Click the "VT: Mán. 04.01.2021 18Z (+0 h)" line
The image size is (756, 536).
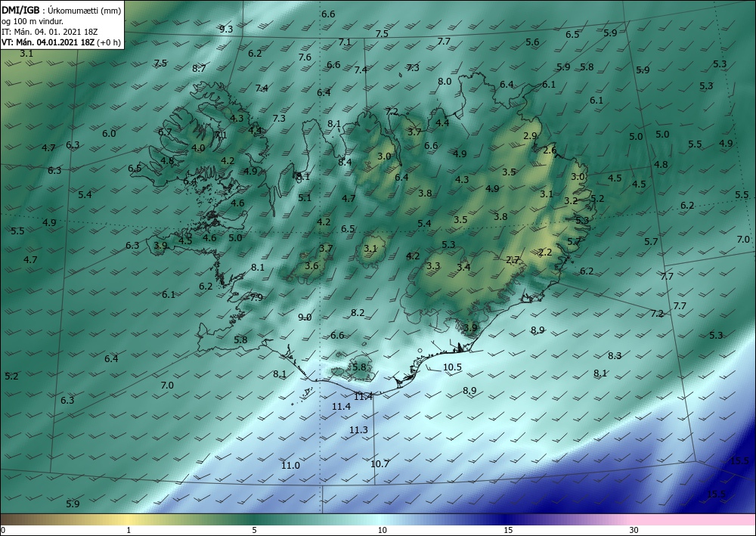coord(61,42)
